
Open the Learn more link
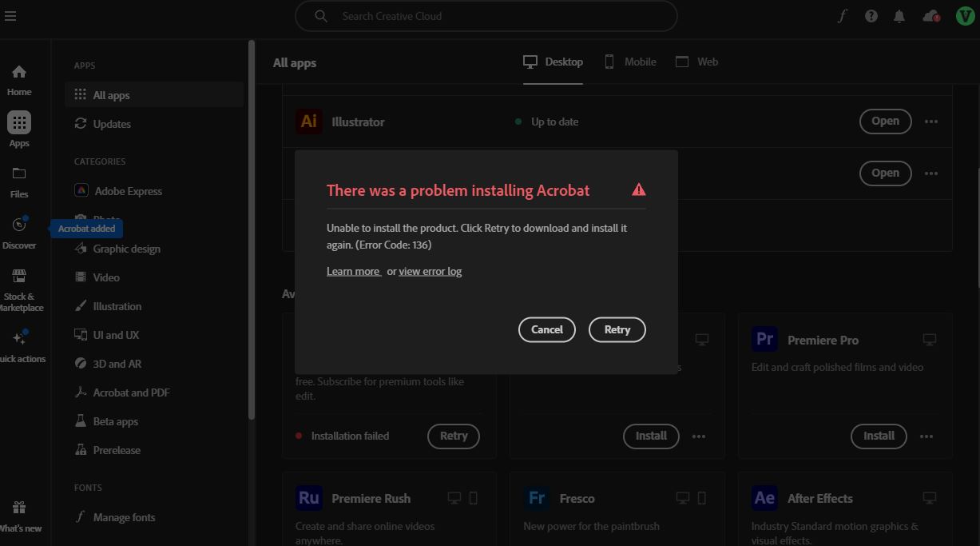pos(353,272)
